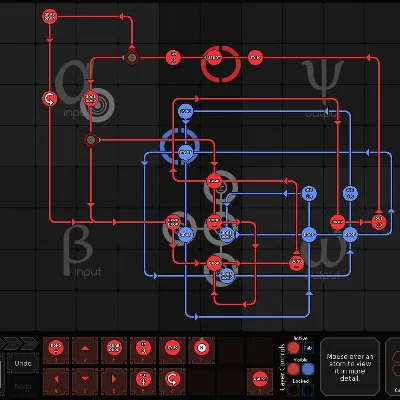The height and width of the screenshot is (400, 400).
Task: Select the In/Out instruction tool in toolbar
Action: coord(143,349)
